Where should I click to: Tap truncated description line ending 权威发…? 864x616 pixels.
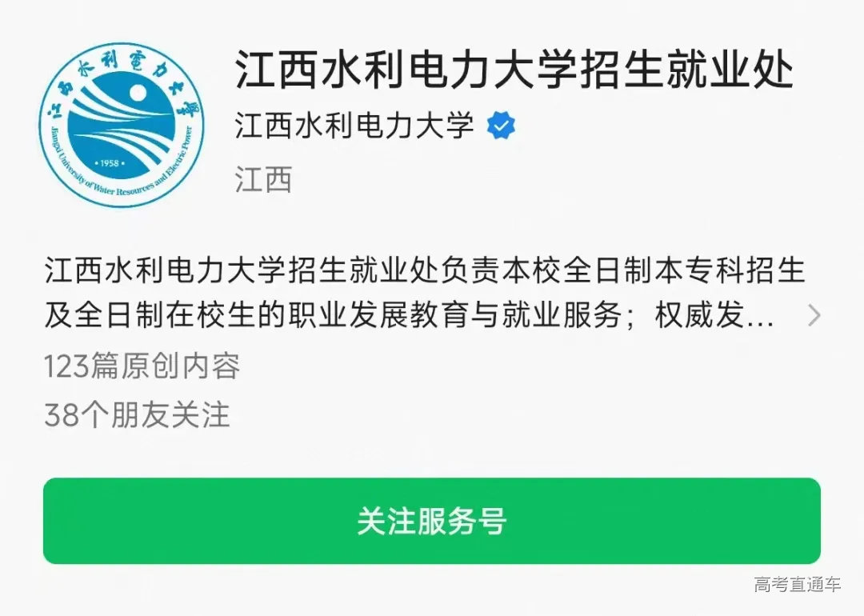409,315
